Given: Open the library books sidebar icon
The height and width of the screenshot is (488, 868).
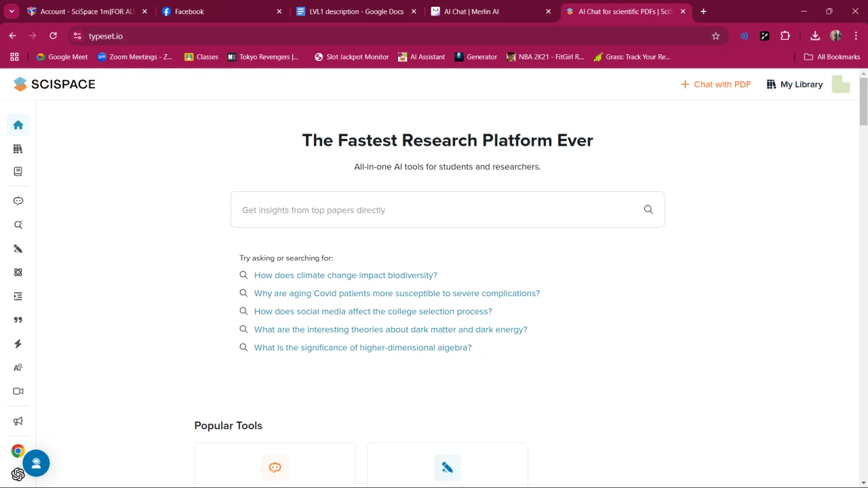Looking at the screenshot, I should pyautogui.click(x=18, y=148).
